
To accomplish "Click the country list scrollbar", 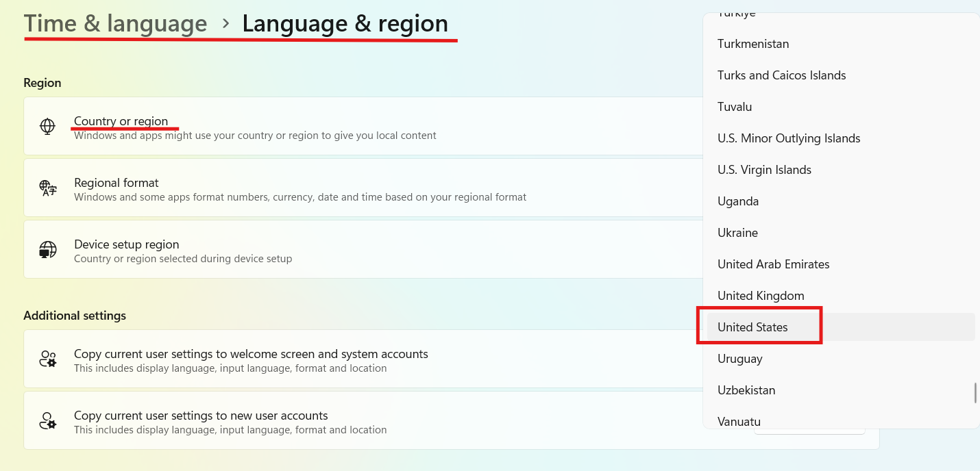I will 975,394.
